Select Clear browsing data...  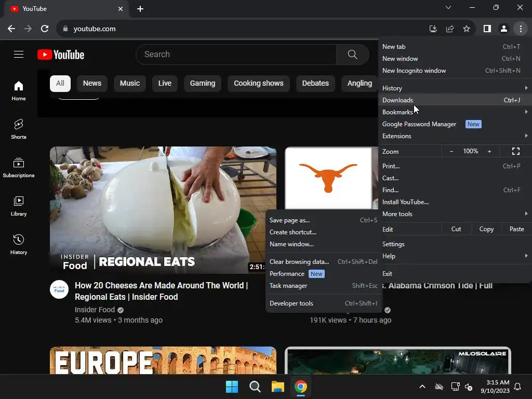[x=323, y=262]
